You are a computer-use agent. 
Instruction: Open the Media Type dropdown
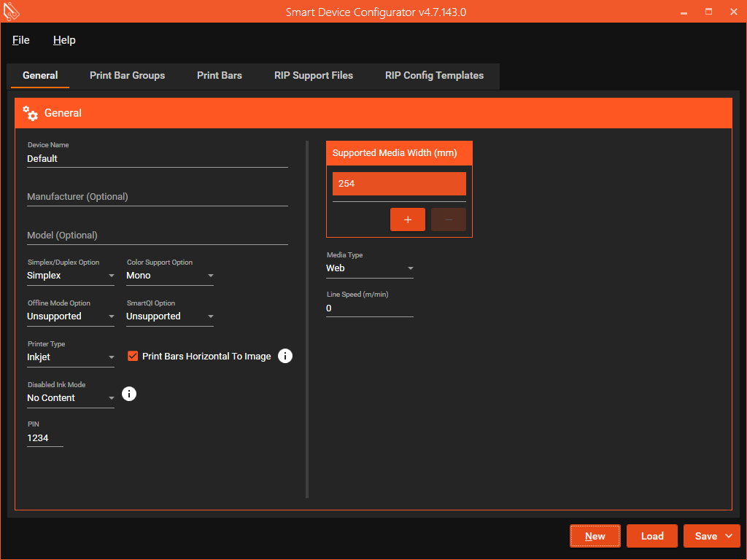click(x=370, y=268)
